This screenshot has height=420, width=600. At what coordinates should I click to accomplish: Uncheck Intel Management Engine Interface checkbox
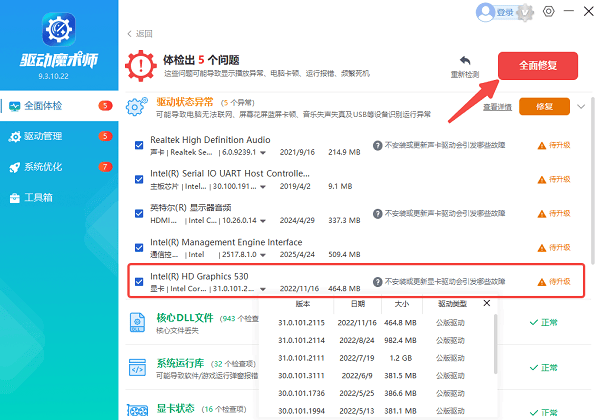[139, 247]
